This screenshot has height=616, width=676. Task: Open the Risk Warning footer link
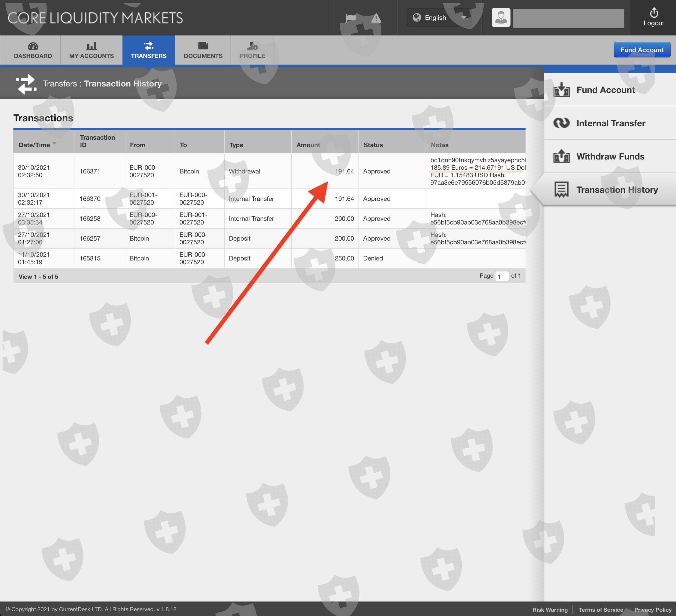pos(549,610)
